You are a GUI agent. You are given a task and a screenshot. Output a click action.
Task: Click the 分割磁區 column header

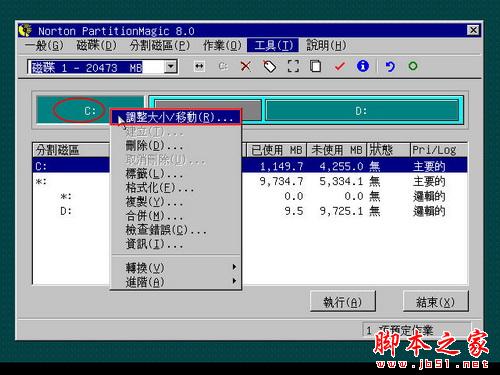tap(71, 150)
